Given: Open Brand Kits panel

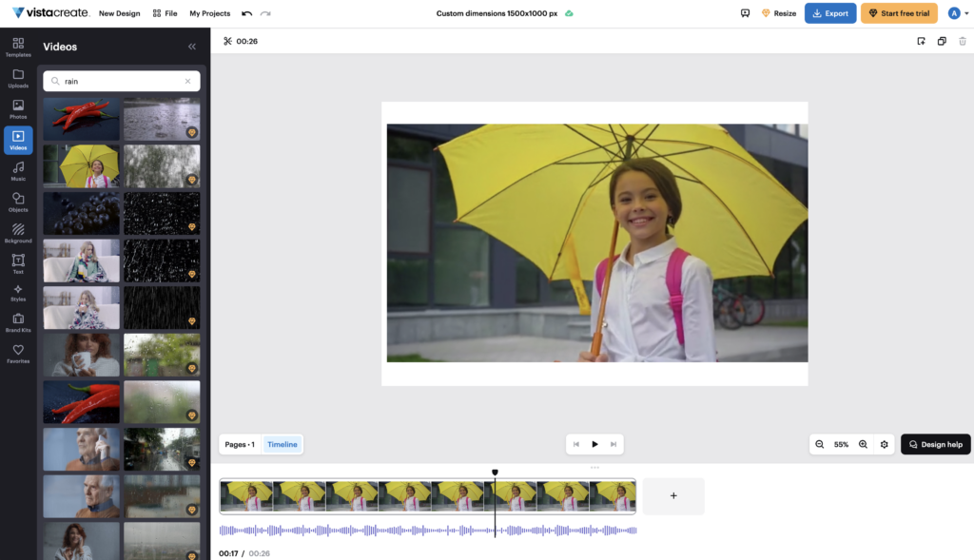Looking at the screenshot, I should coord(18,322).
